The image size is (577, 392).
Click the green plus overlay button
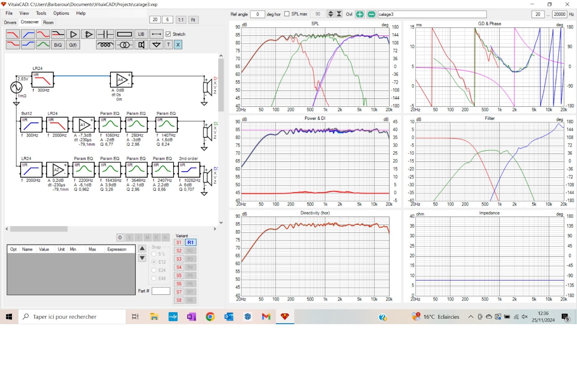coord(360,14)
